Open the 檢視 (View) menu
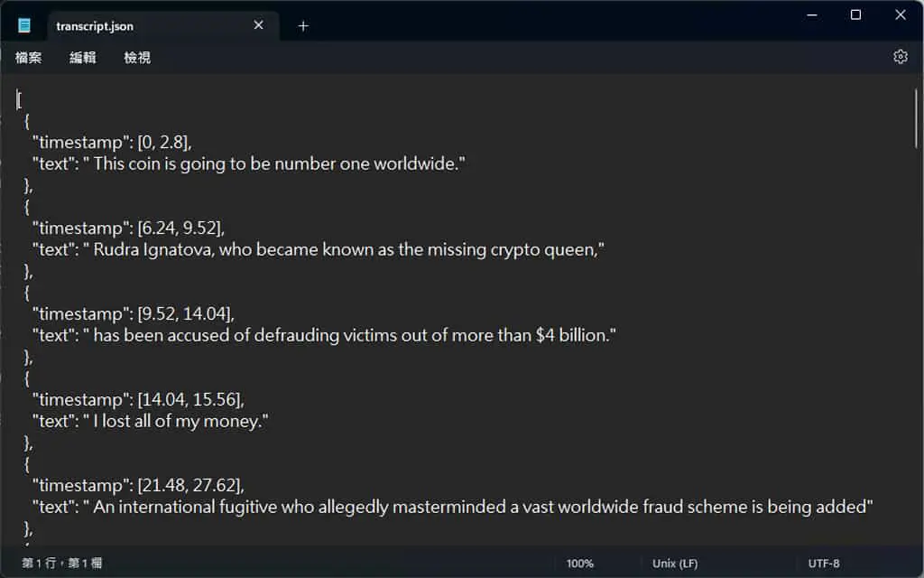The height and width of the screenshot is (578, 924). pos(137,57)
